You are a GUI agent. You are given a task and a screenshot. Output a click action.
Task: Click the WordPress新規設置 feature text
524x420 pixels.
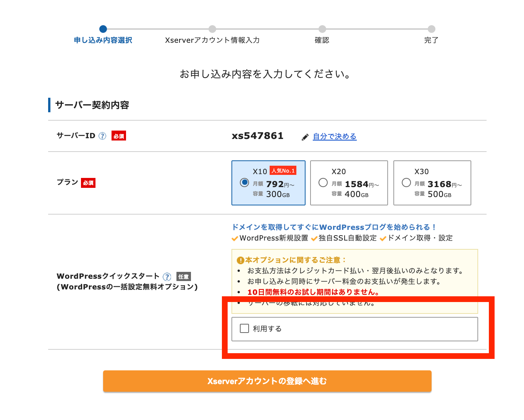274,238
